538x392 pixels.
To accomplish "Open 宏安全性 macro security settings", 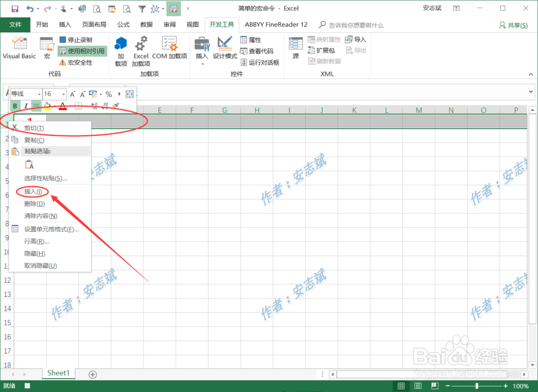I will point(76,62).
